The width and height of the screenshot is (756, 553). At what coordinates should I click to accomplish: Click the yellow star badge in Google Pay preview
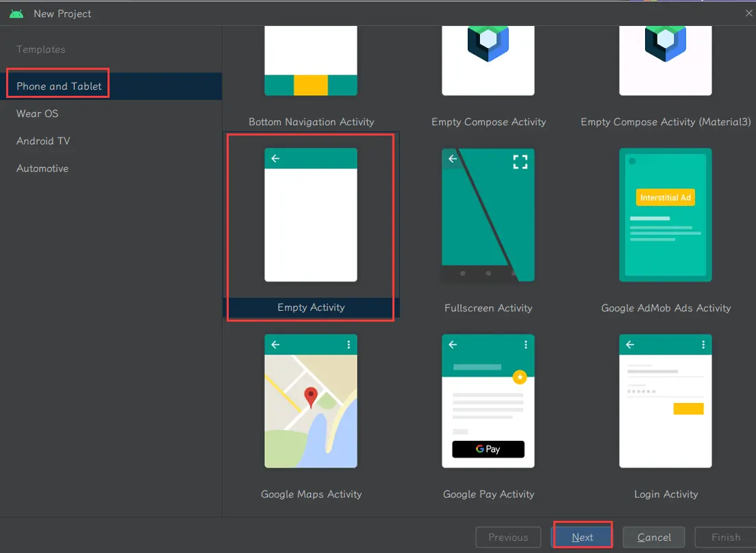(x=520, y=377)
